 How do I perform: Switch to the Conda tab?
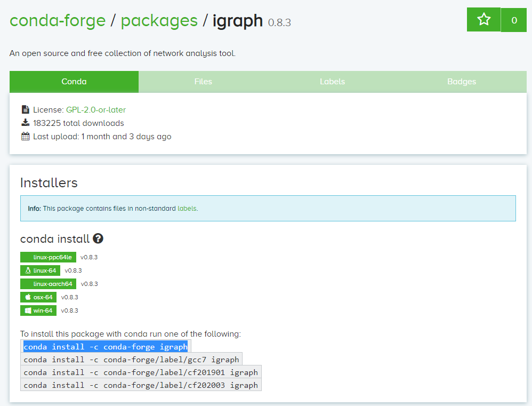coord(74,82)
